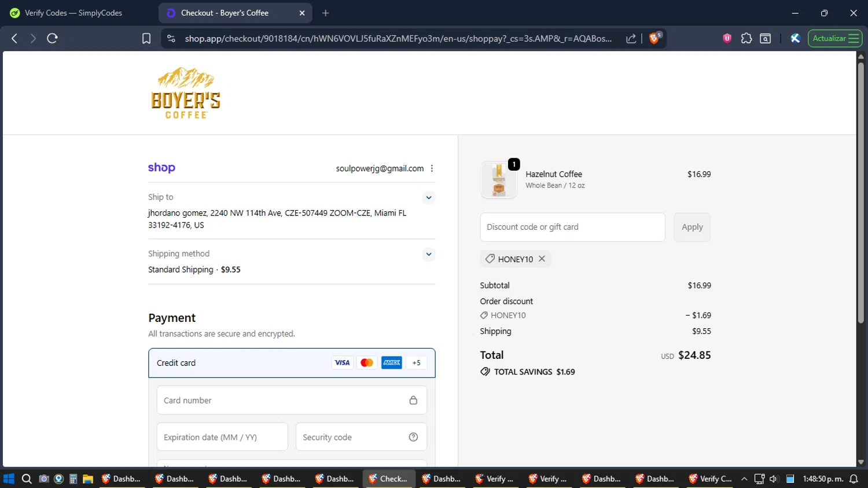Remove the HONEY10 discount code
The height and width of the screenshot is (488, 868).
point(542,259)
